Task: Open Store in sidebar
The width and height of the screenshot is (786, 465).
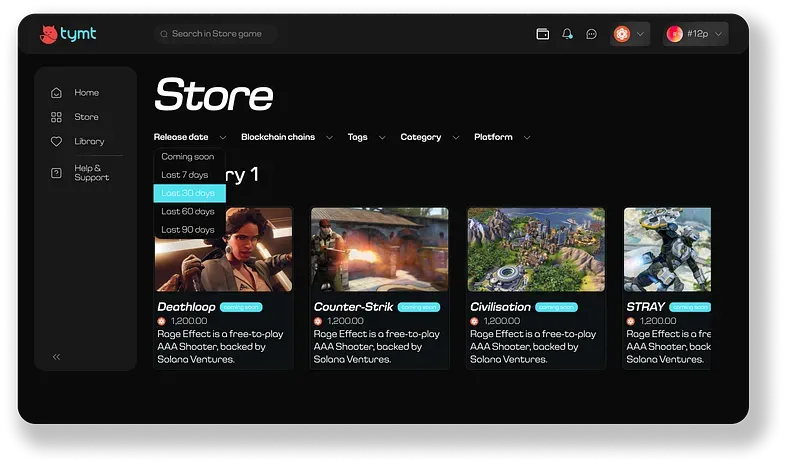Action: pyautogui.click(x=86, y=117)
